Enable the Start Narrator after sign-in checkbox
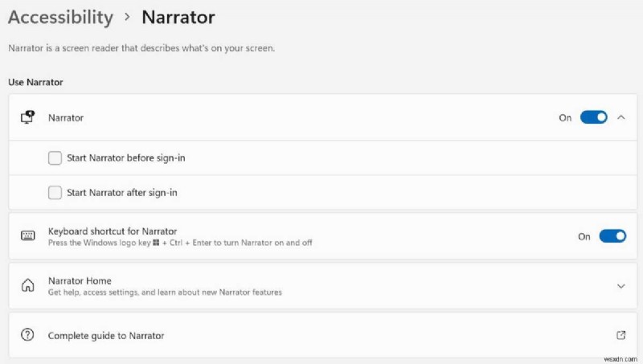643x364 pixels. point(55,192)
